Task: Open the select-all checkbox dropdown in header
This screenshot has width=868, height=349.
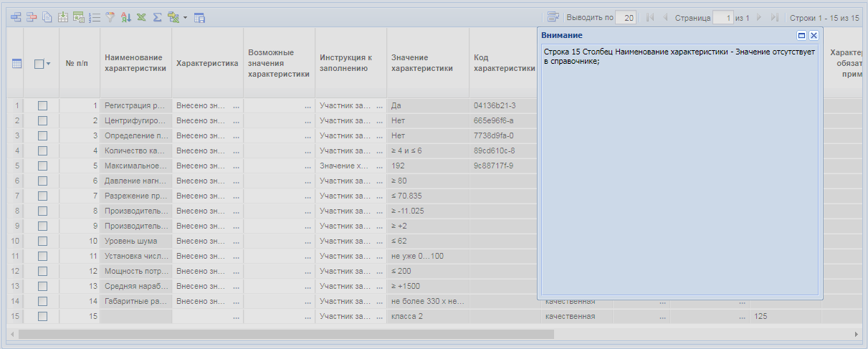Action: click(x=48, y=64)
